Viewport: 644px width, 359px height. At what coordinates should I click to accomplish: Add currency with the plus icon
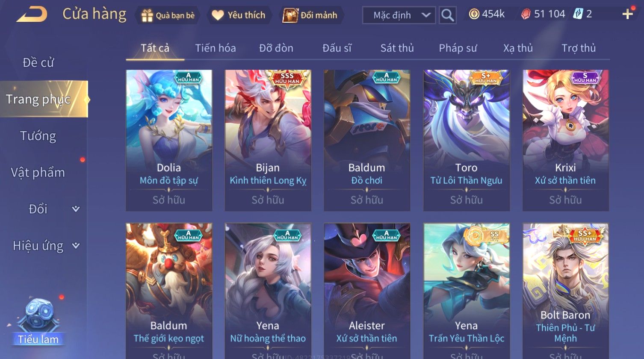(627, 15)
